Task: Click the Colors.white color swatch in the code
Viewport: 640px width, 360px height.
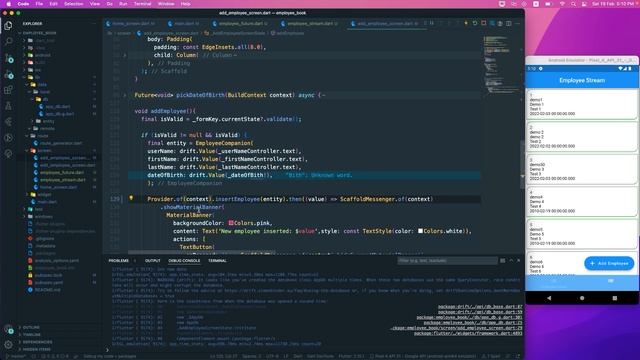Action: coord(420,231)
